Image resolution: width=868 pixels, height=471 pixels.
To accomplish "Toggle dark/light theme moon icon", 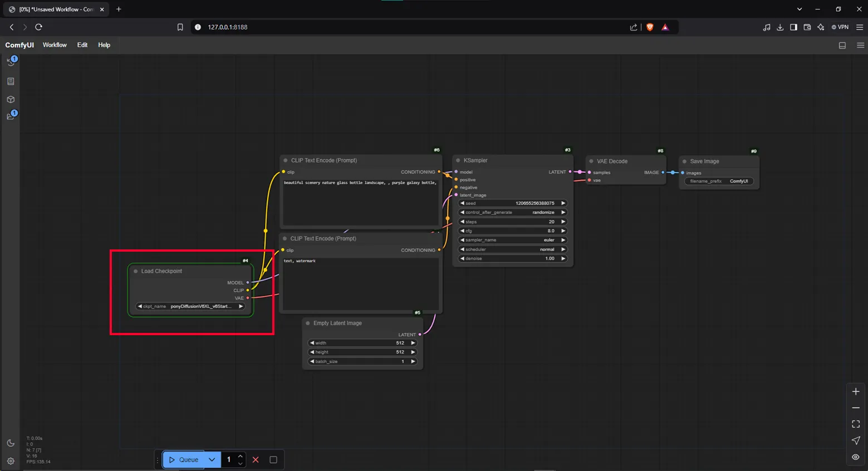I will (11, 443).
